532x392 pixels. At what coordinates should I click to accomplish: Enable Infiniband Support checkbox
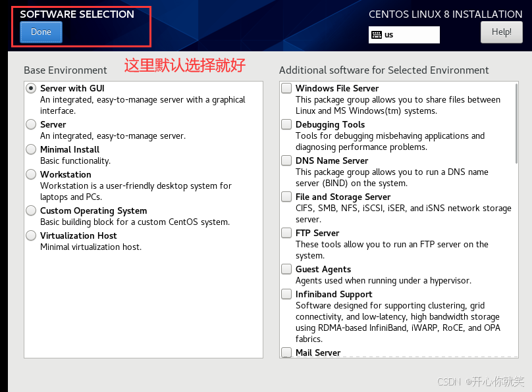point(286,294)
